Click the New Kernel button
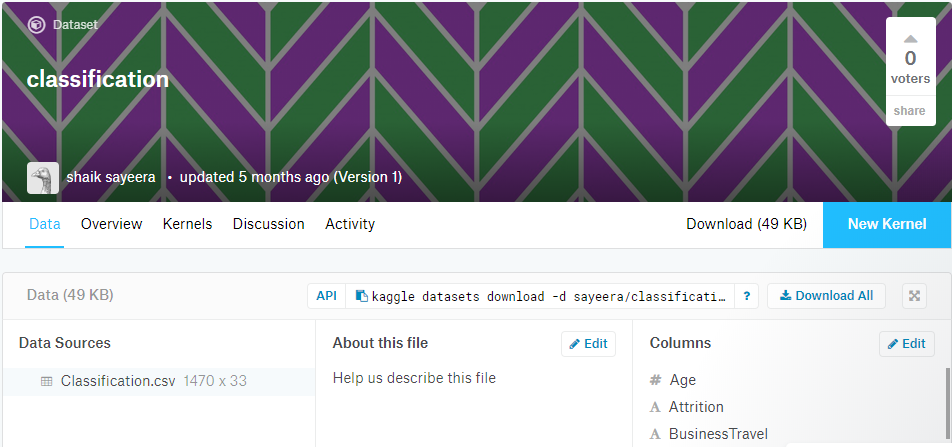 [x=887, y=225]
